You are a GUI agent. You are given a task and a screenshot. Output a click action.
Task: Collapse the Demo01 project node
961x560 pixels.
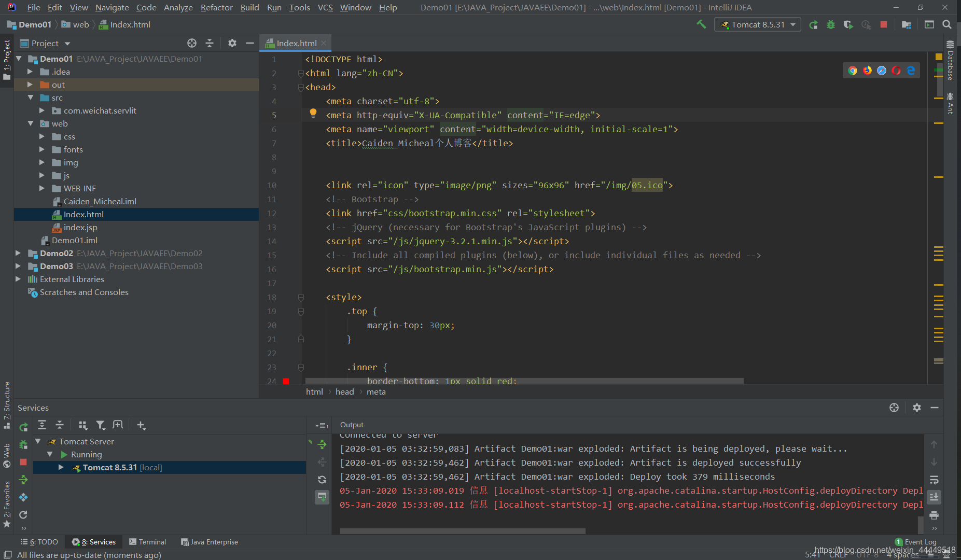(x=19, y=59)
